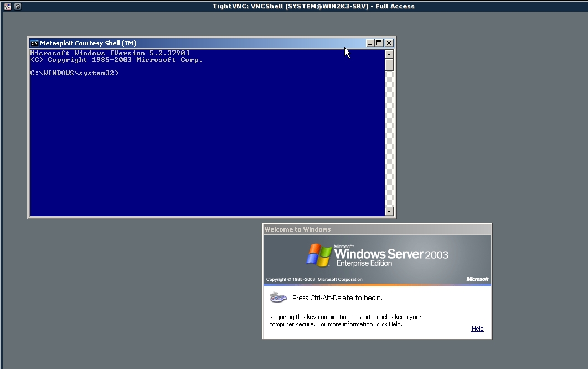Click the 'Copyright © 1985-2003 Microsoft Corporation' text

point(314,279)
